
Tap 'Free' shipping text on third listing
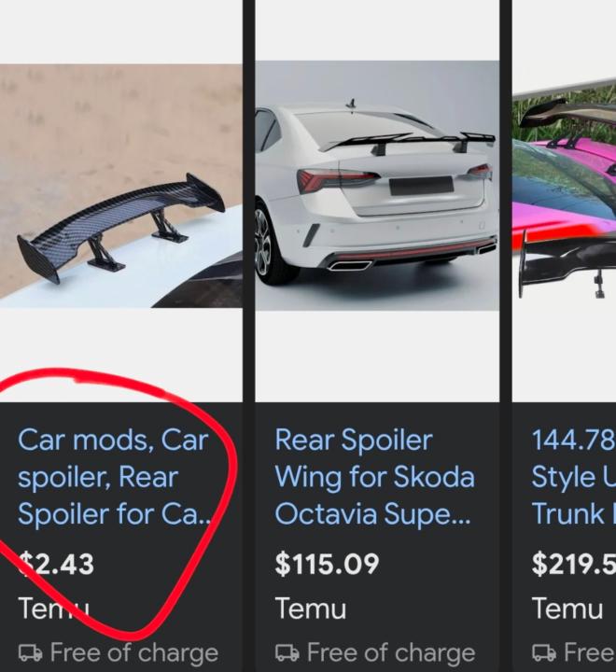(590, 653)
